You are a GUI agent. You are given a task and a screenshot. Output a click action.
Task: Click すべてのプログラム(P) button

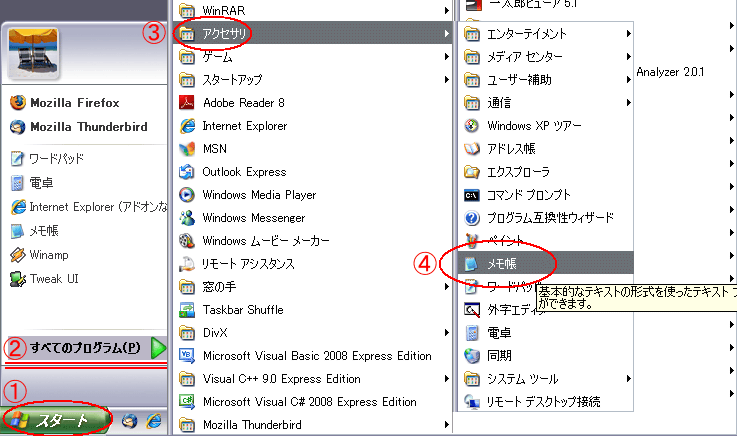85,348
